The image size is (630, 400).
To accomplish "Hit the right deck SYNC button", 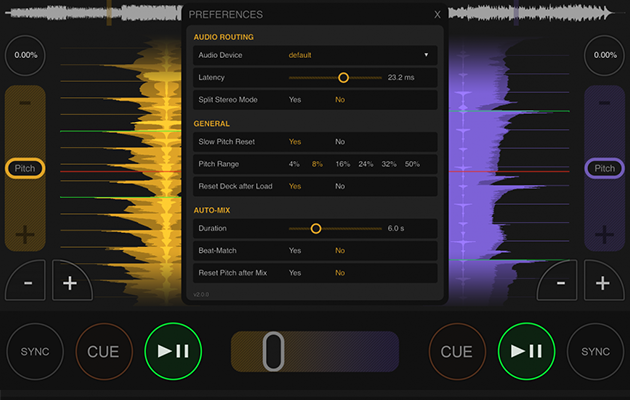I will [595, 352].
